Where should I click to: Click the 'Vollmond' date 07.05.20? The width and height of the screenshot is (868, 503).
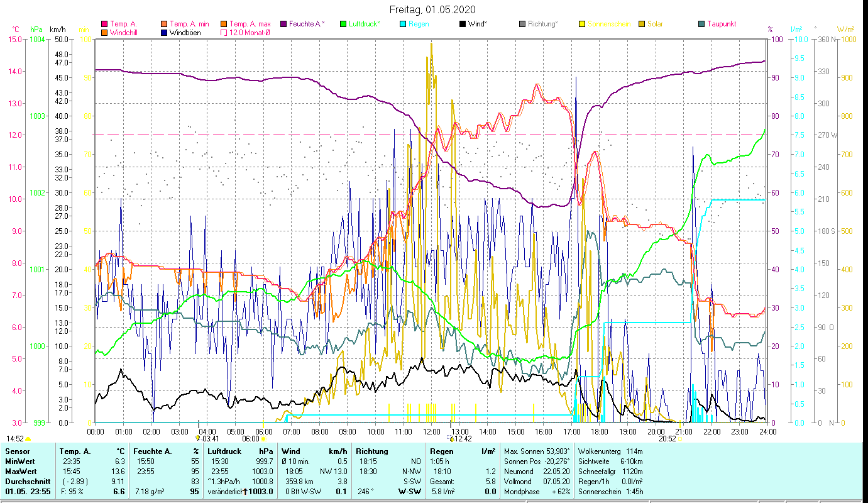click(x=555, y=481)
